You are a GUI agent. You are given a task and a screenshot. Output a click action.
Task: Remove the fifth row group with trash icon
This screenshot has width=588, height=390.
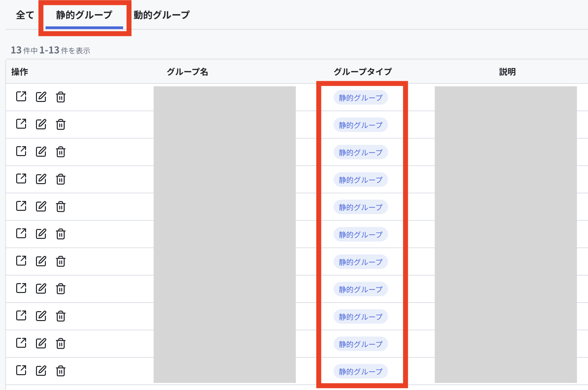(61, 207)
